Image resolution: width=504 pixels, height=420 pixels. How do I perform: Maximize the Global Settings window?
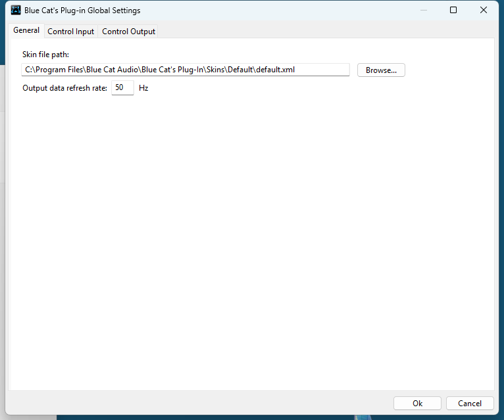(453, 11)
